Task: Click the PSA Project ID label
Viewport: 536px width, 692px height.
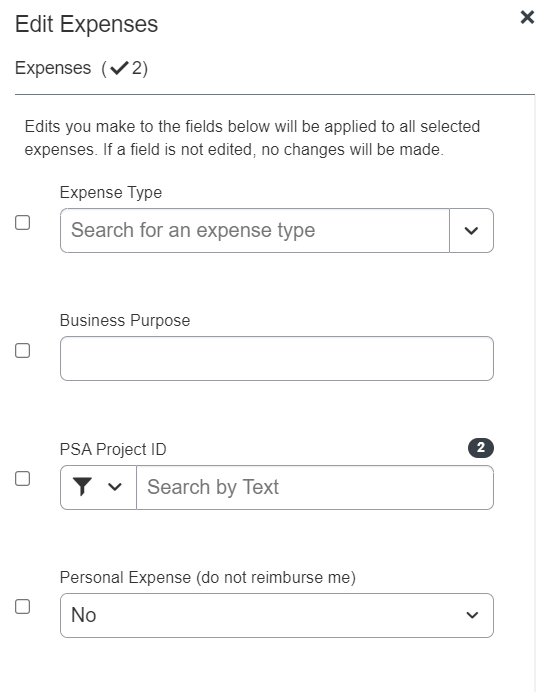Action: pos(113,449)
